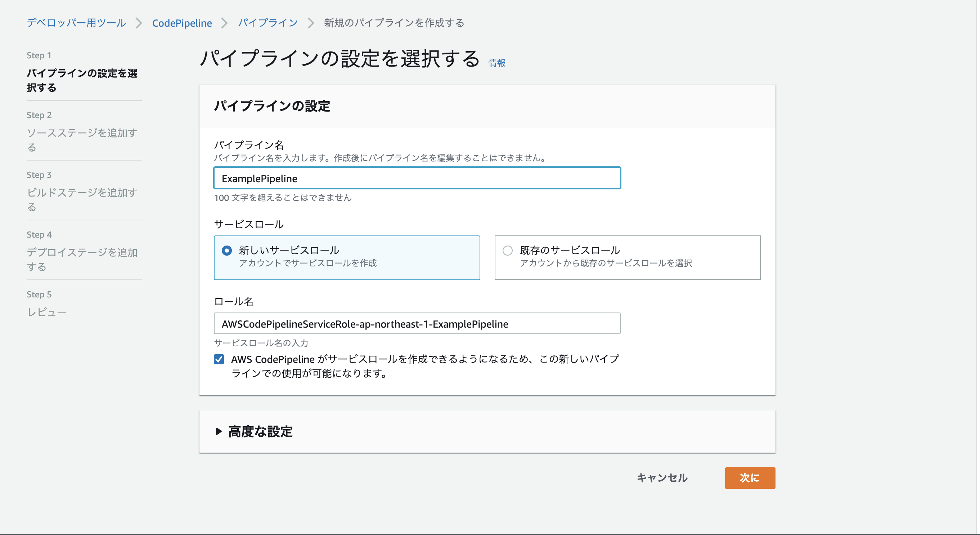Select Step 4 デプロイステージを追加する
This screenshot has height=535, width=980.
click(82, 259)
